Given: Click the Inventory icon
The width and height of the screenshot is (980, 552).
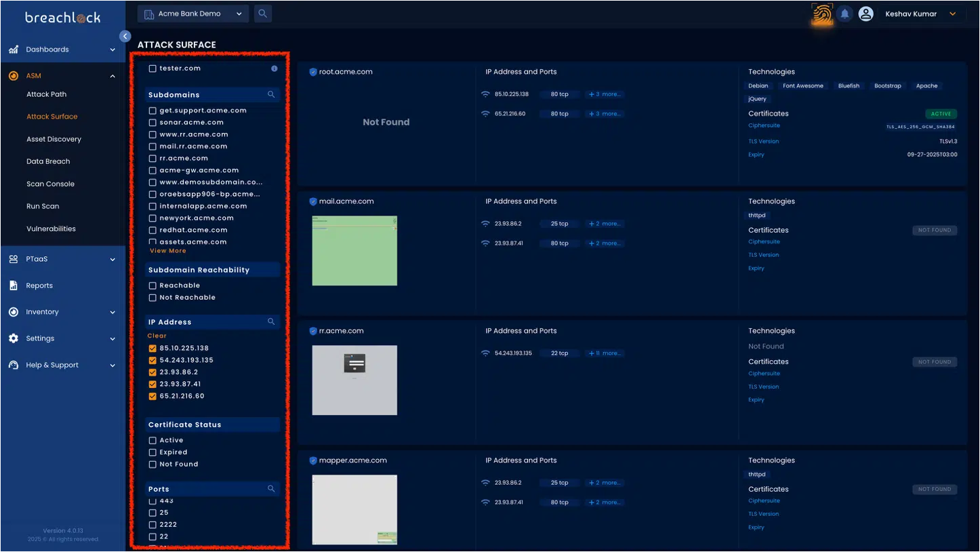Looking at the screenshot, I should click(x=14, y=312).
